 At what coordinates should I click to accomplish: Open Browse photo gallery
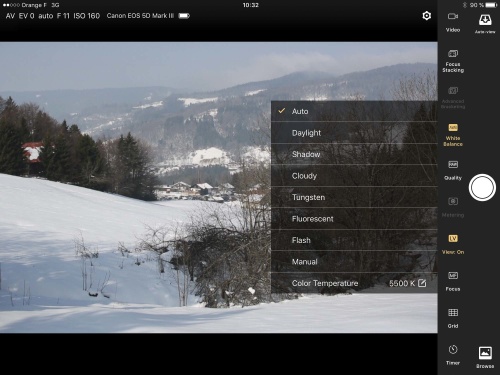tap(485, 357)
